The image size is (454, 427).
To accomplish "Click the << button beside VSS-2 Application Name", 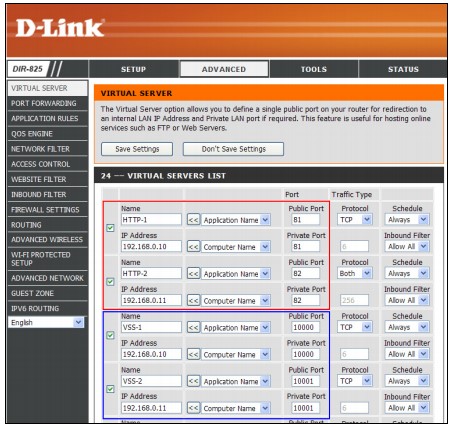I will [194, 381].
